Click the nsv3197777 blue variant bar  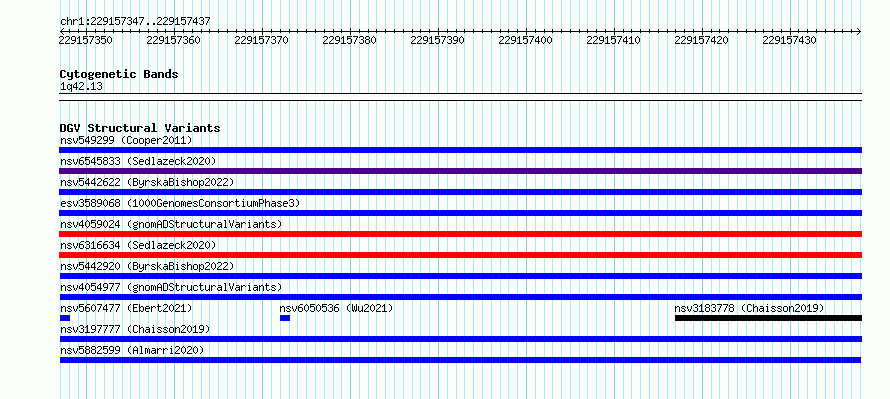click(x=460, y=339)
